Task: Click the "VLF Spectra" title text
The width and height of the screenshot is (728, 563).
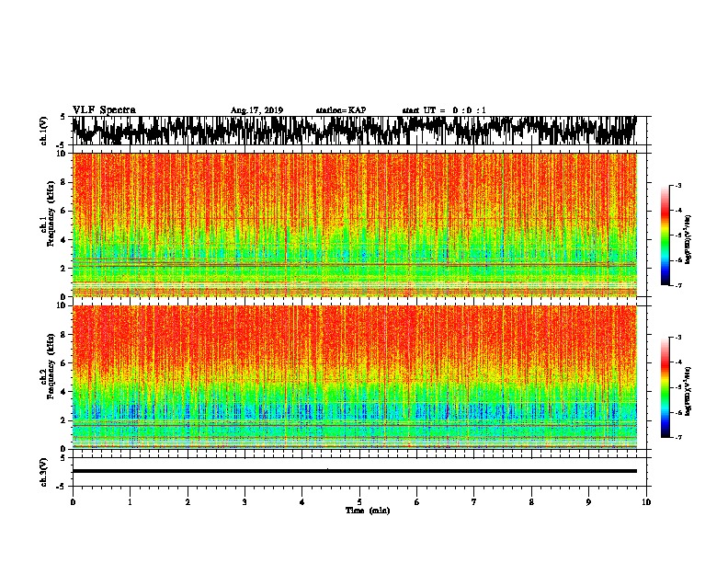Action: pos(104,110)
